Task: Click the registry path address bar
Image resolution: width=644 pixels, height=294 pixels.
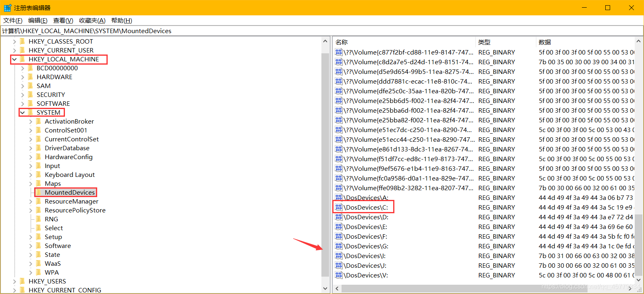Action: pyautogui.click(x=322, y=31)
